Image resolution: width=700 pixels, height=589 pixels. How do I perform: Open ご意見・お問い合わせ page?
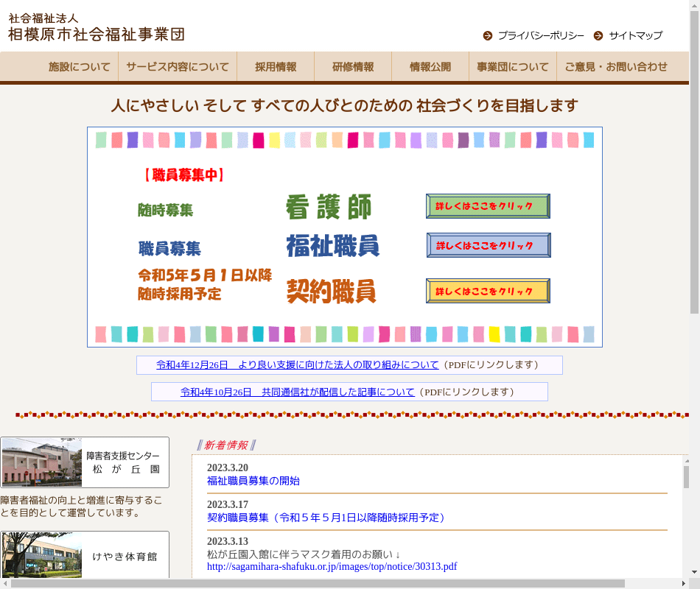coord(616,67)
